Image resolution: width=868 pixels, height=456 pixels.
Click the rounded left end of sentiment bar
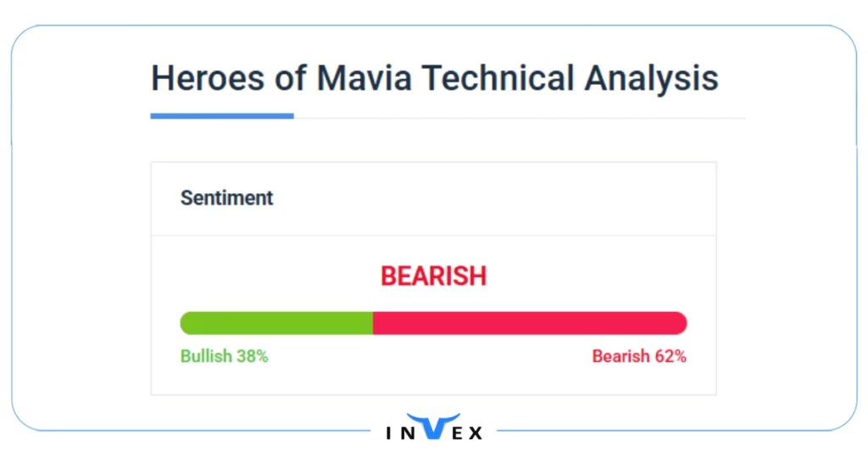186,323
